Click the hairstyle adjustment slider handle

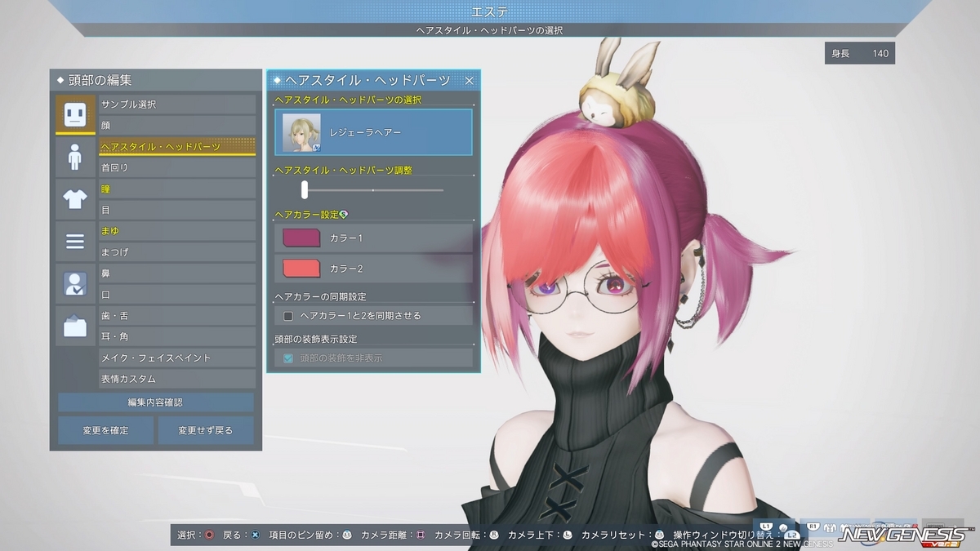click(x=304, y=189)
